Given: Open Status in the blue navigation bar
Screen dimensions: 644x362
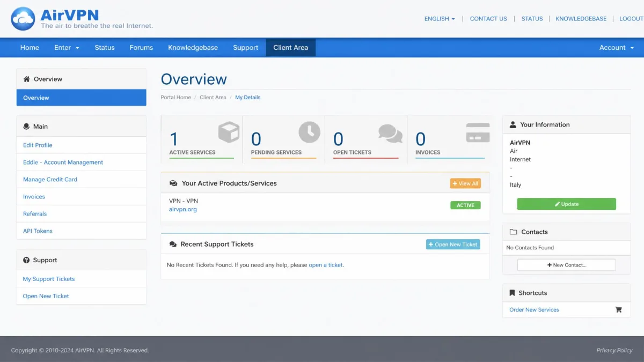Looking at the screenshot, I should point(105,48).
